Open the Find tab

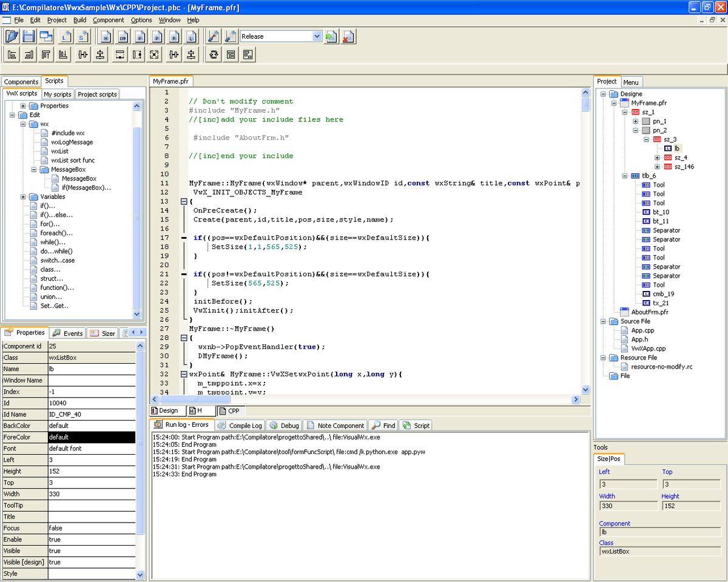coord(383,426)
